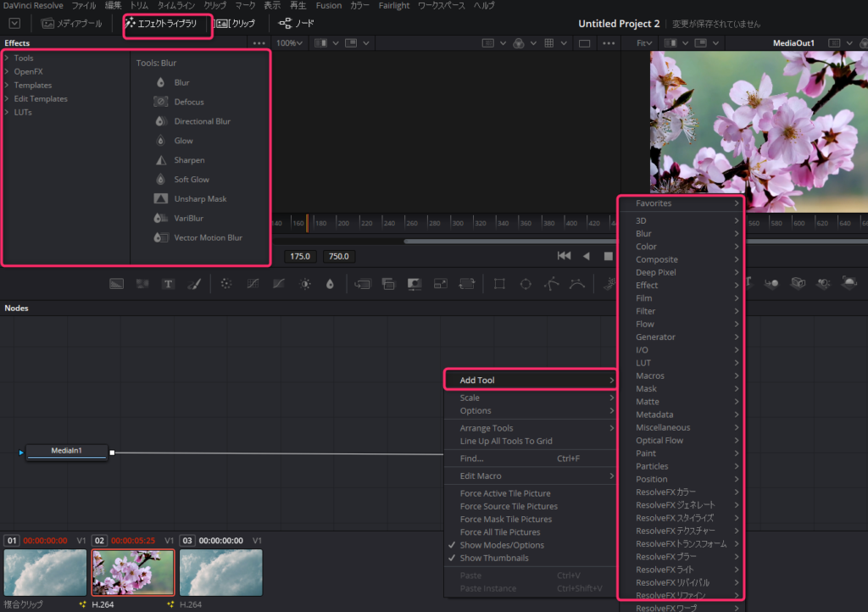Select clip 02 cherry blossom thumbnail
Screen dimensions: 868x612
pos(133,572)
